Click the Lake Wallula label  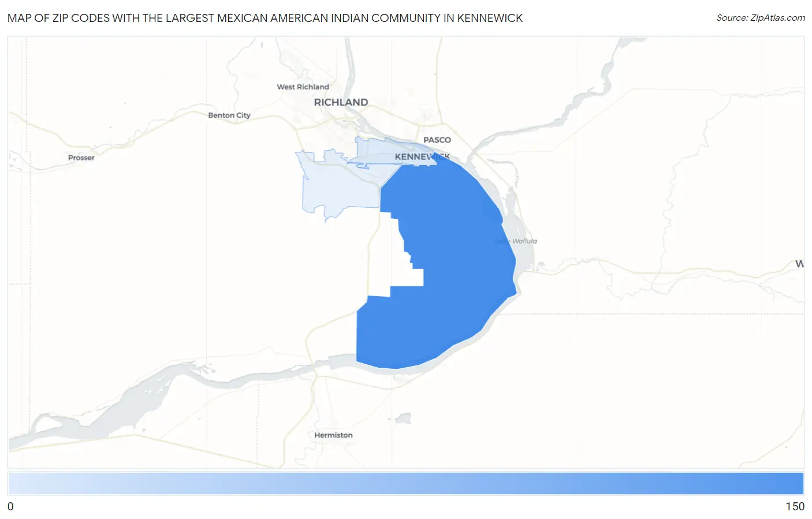click(x=516, y=241)
